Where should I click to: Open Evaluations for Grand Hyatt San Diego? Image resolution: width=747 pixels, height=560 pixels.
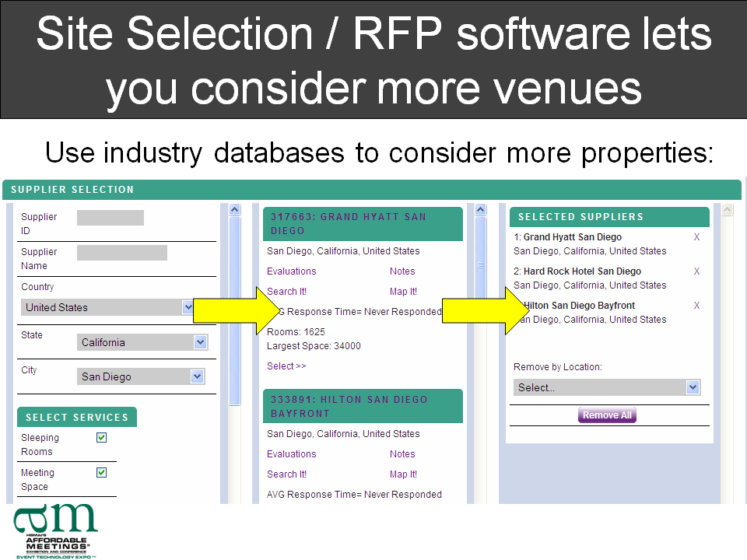click(292, 271)
